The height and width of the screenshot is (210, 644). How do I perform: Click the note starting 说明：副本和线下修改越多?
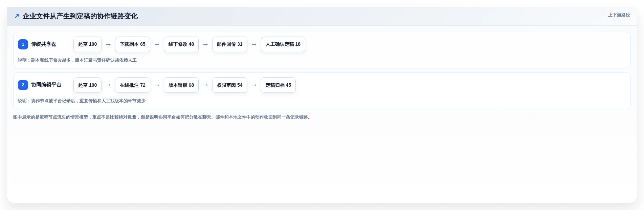click(77, 60)
